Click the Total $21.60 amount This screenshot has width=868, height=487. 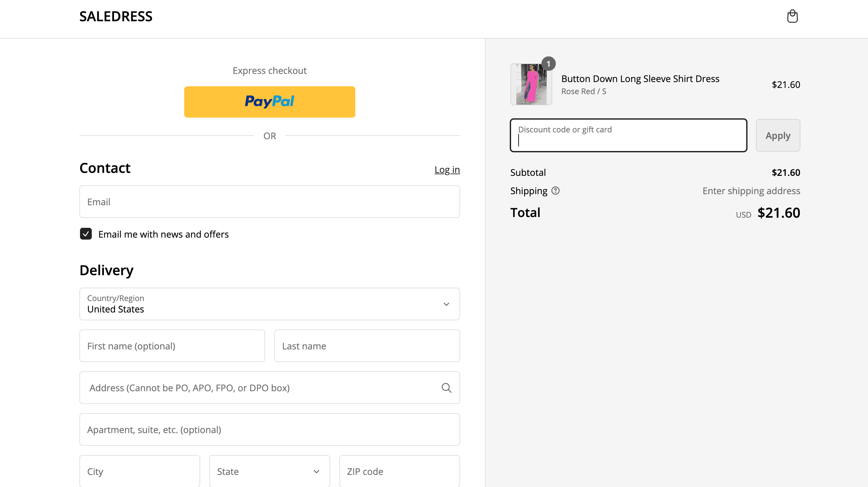pos(779,213)
